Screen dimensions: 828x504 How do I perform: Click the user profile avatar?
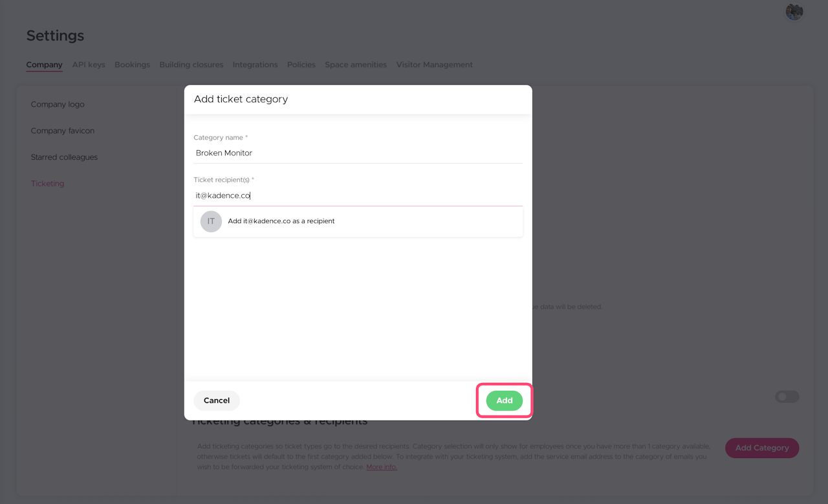pyautogui.click(x=794, y=12)
